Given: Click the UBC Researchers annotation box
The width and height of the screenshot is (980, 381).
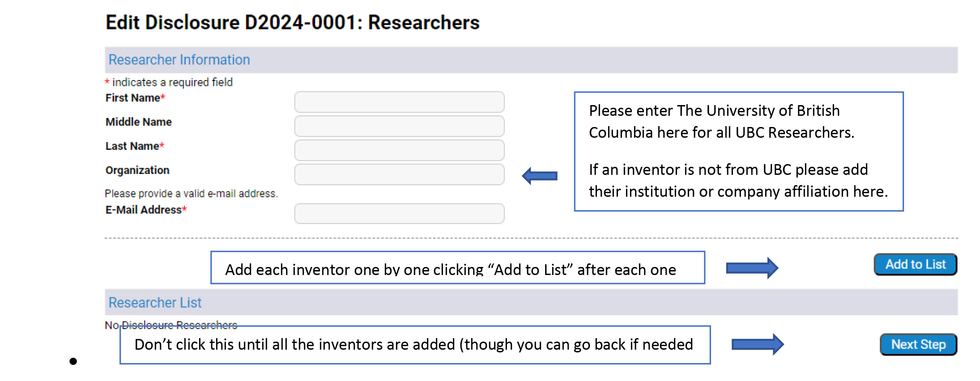Looking at the screenshot, I should tap(739, 151).
